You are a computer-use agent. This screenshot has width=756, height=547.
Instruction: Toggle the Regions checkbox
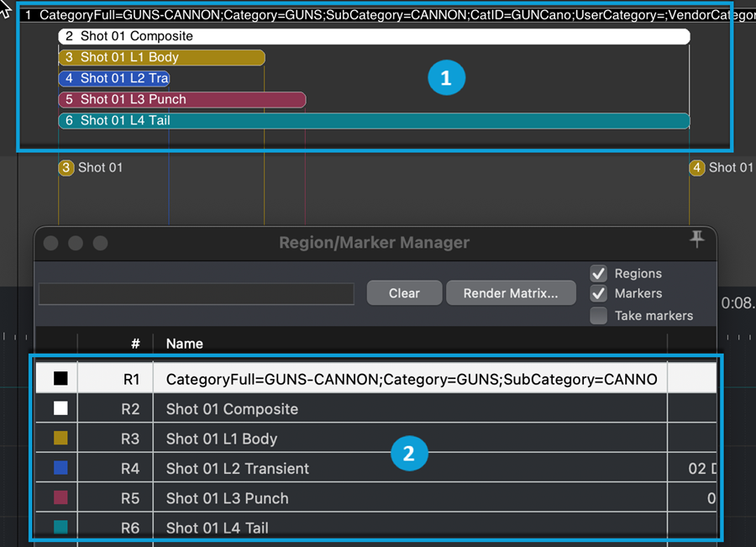[599, 274]
